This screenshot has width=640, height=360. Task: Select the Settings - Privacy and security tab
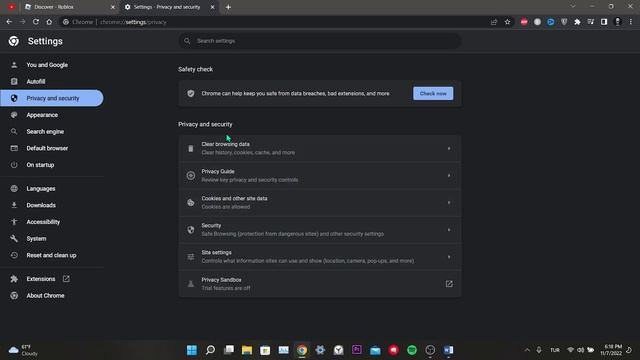click(169, 7)
